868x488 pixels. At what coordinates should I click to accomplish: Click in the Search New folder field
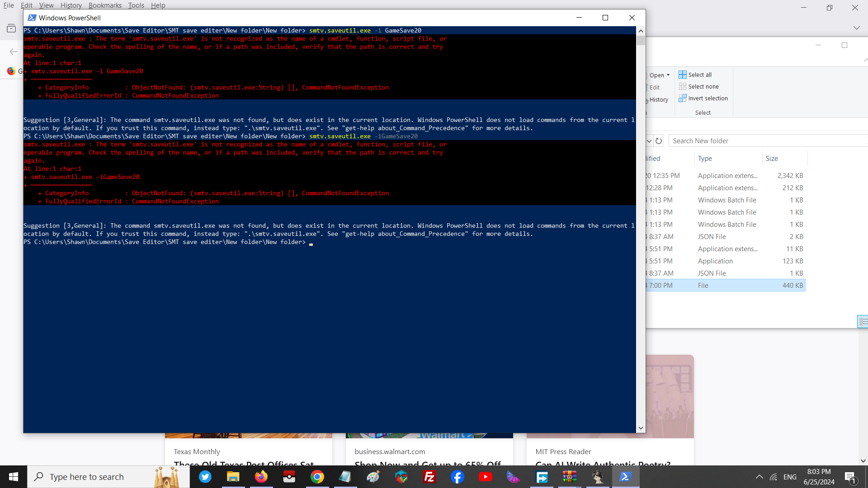pos(768,141)
